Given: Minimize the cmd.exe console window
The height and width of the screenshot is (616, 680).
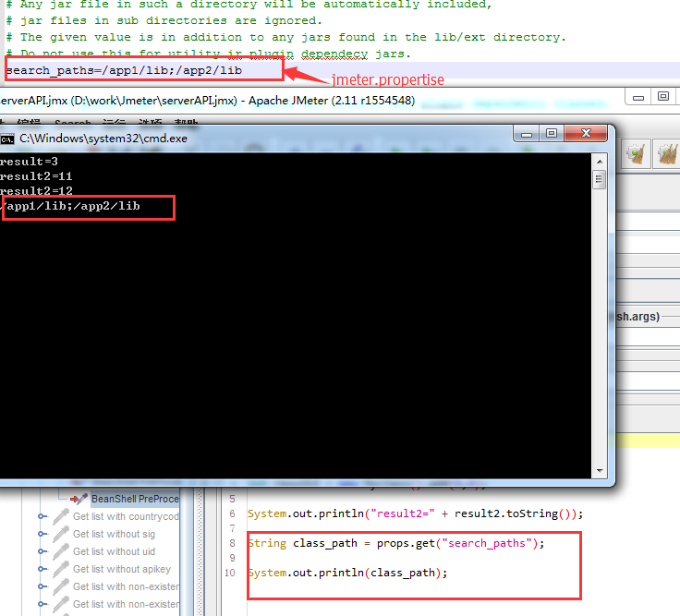Looking at the screenshot, I should coord(527,134).
